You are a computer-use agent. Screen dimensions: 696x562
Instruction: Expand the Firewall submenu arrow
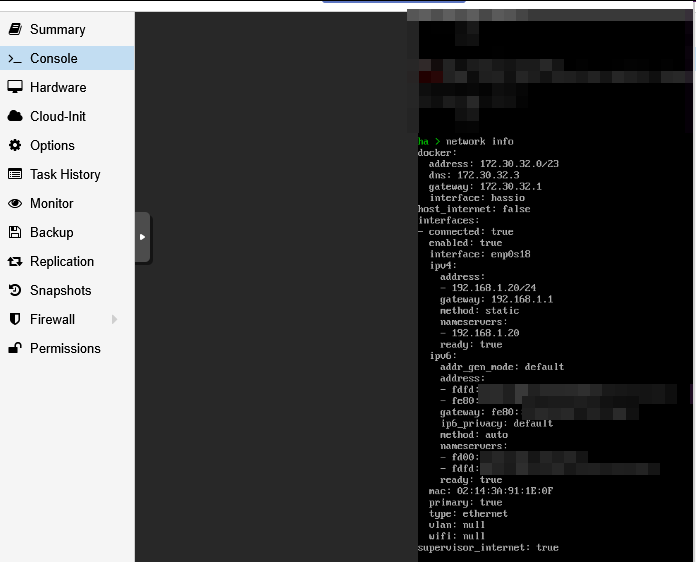(x=115, y=320)
